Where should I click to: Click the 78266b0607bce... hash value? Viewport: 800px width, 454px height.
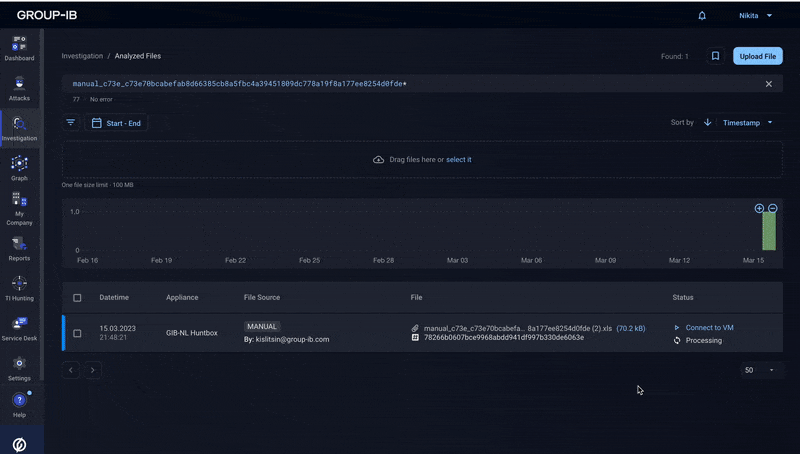[x=504, y=337]
